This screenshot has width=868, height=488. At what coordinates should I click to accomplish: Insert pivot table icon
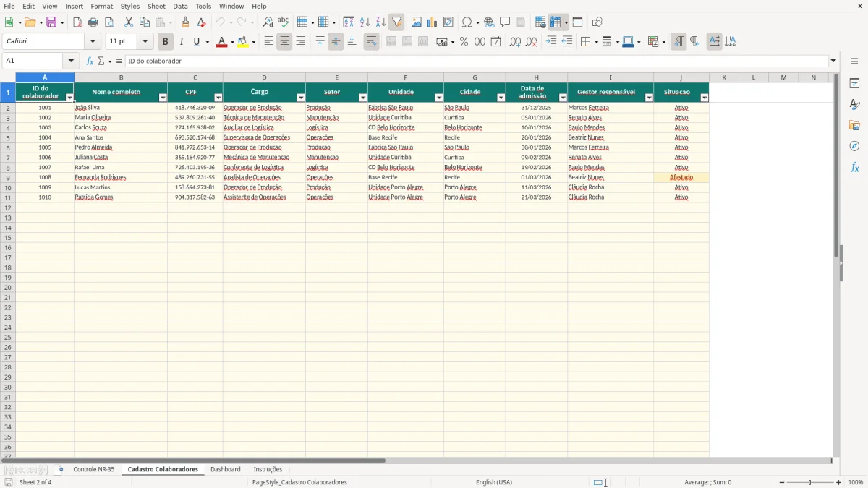click(448, 22)
